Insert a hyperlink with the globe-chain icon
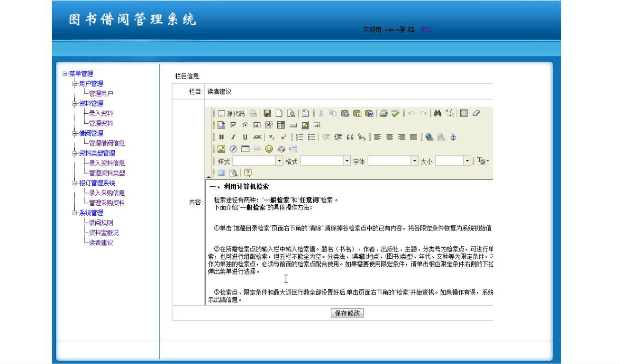This screenshot has width=620, height=364. tap(429, 137)
